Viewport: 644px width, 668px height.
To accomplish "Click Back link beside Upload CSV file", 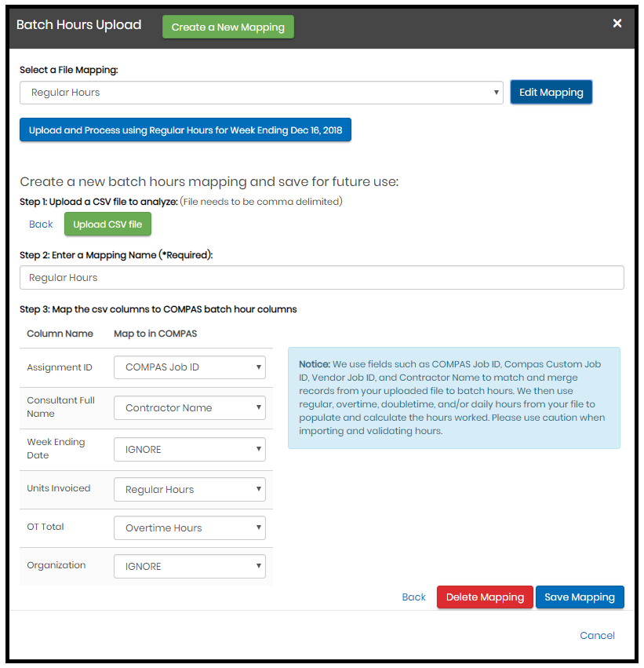I will click(41, 224).
